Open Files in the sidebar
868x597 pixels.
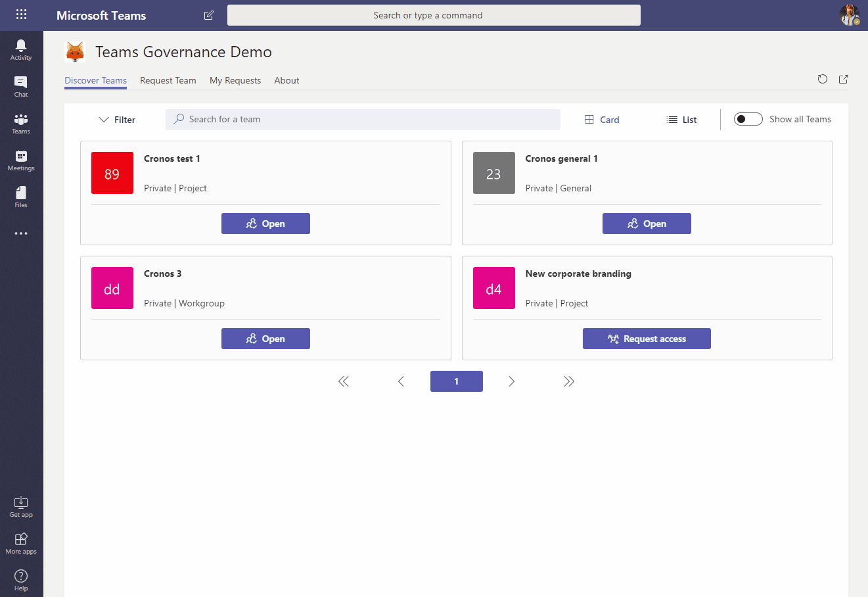pos(21,197)
